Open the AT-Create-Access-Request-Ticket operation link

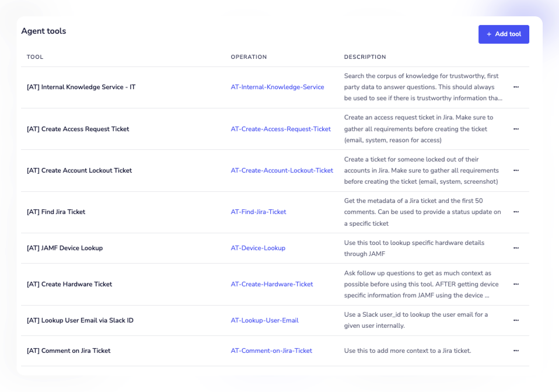pos(281,129)
